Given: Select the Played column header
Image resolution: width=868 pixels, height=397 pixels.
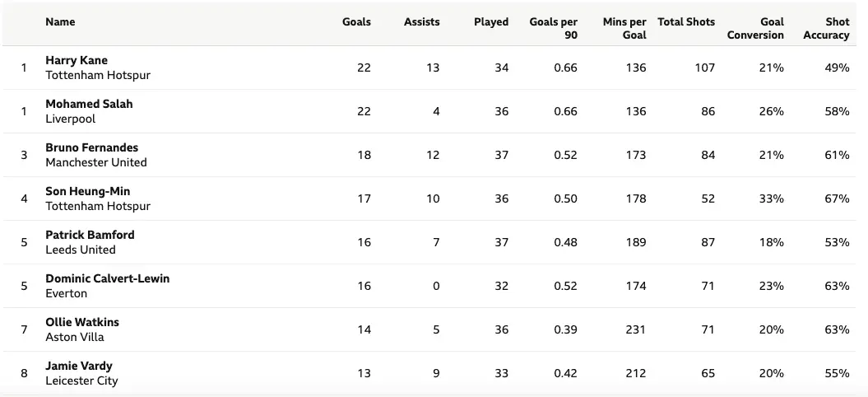Looking at the screenshot, I should (x=491, y=22).
